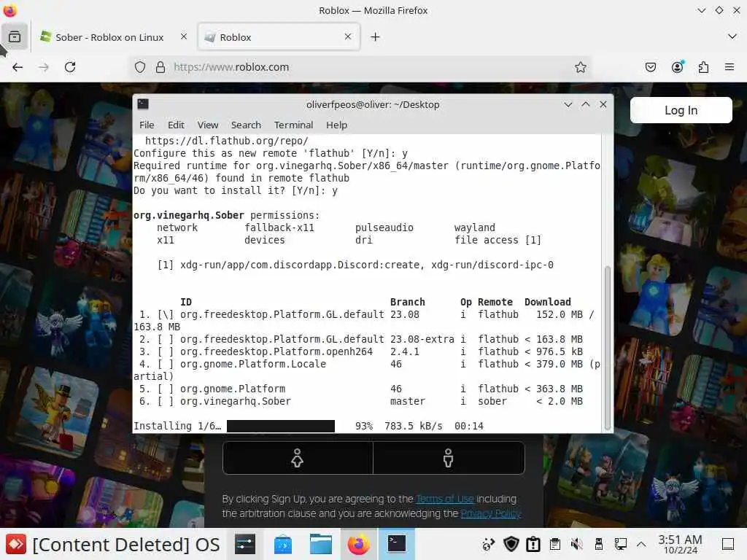Open a new Firefox tab
747x560 pixels.
point(376,36)
